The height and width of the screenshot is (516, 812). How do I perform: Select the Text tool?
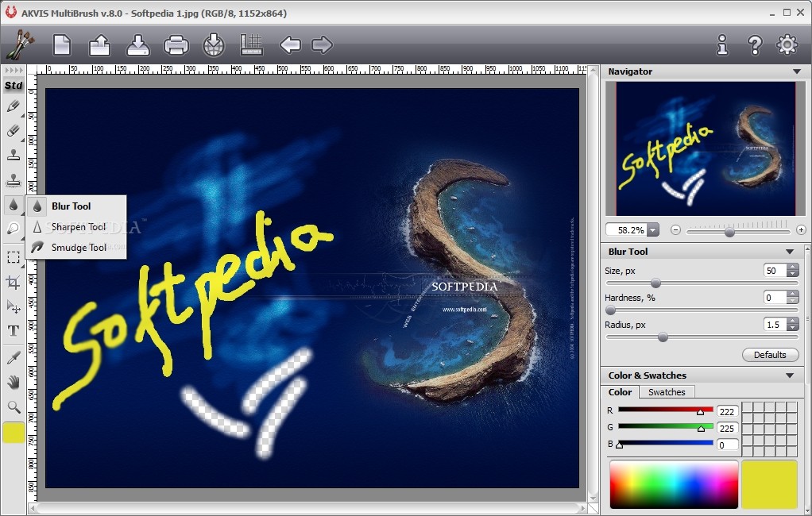[14, 331]
